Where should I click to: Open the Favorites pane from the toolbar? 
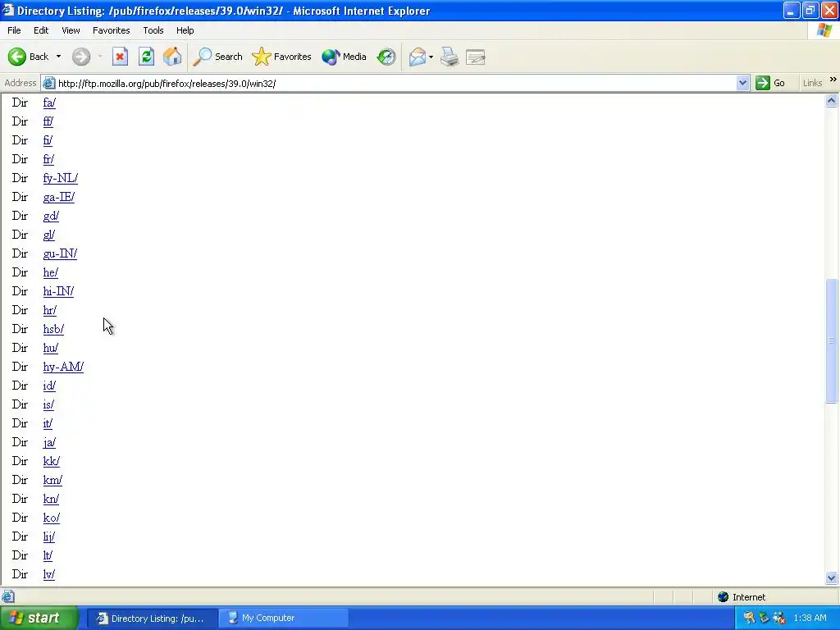coord(282,57)
